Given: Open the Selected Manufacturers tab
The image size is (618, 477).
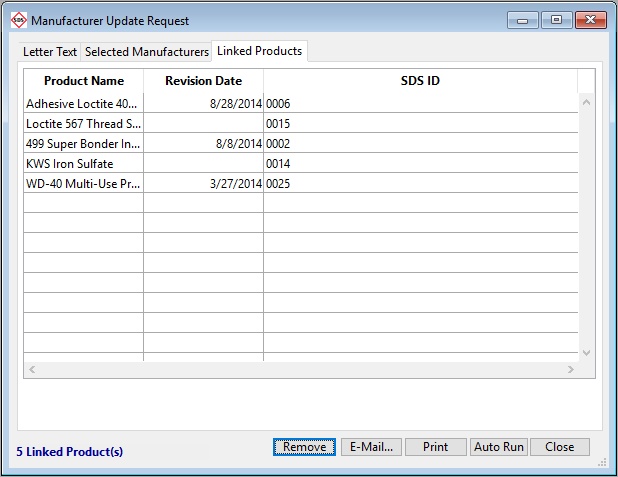Looking at the screenshot, I should (146, 52).
